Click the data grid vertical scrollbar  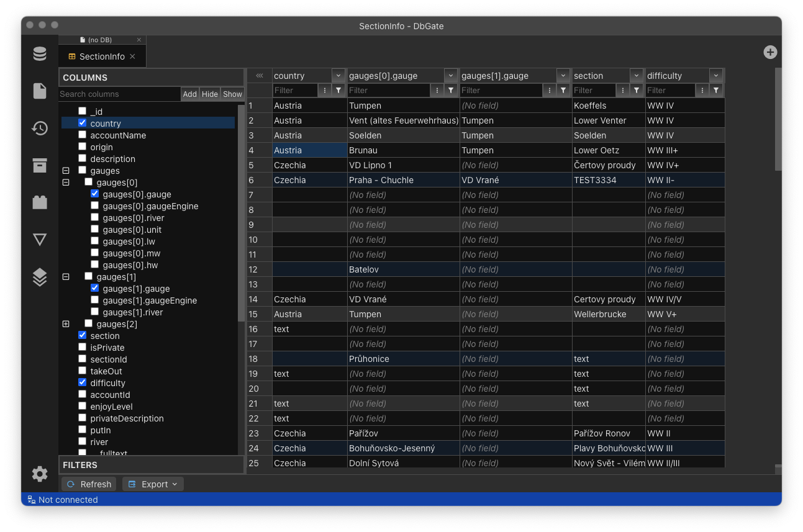pos(778,119)
